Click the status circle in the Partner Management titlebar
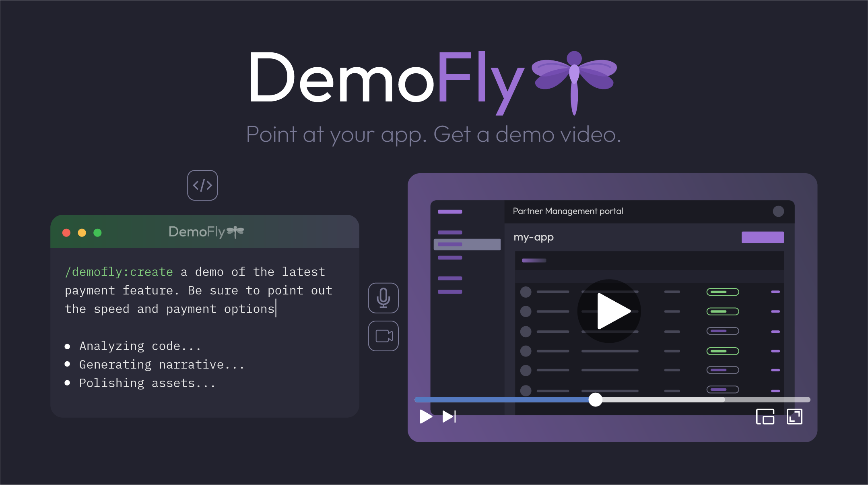The width and height of the screenshot is (868, 485). (778, 211)
